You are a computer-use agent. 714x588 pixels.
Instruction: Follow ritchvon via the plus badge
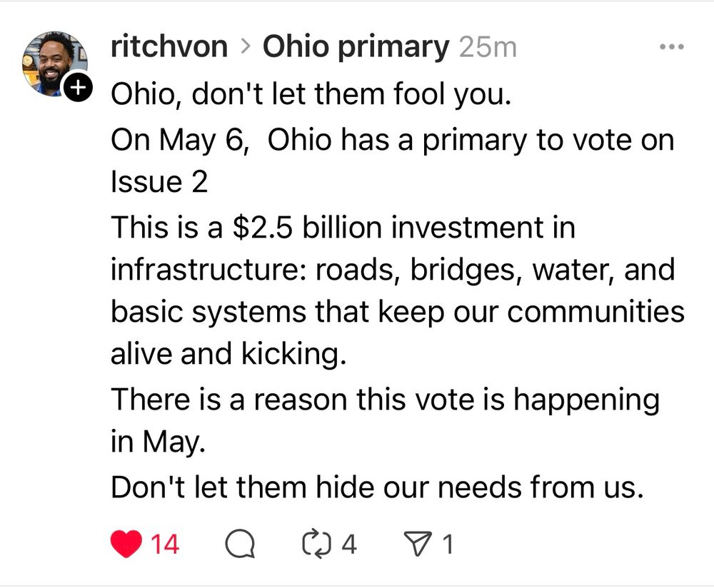77,88
